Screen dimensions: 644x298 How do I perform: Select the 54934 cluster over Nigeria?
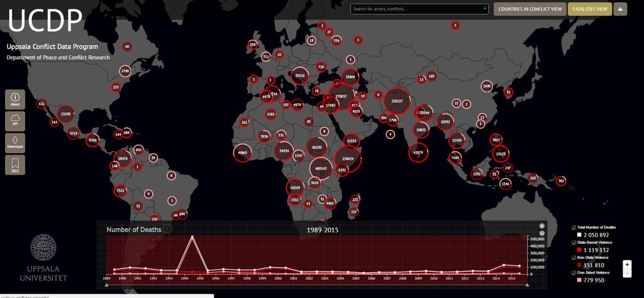(x=284, y=151)
